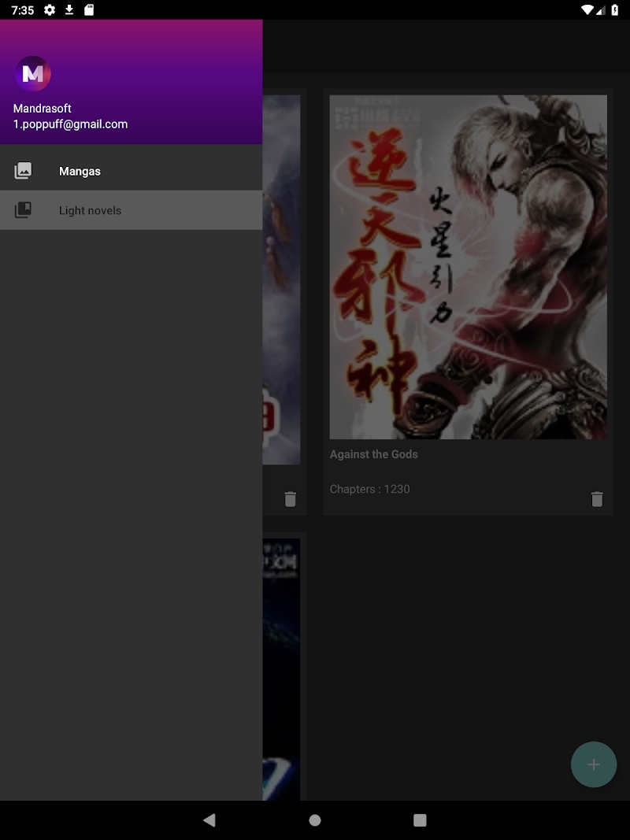Tap Chapters : 1230 text
630x840 pixels.
[369, 489]
